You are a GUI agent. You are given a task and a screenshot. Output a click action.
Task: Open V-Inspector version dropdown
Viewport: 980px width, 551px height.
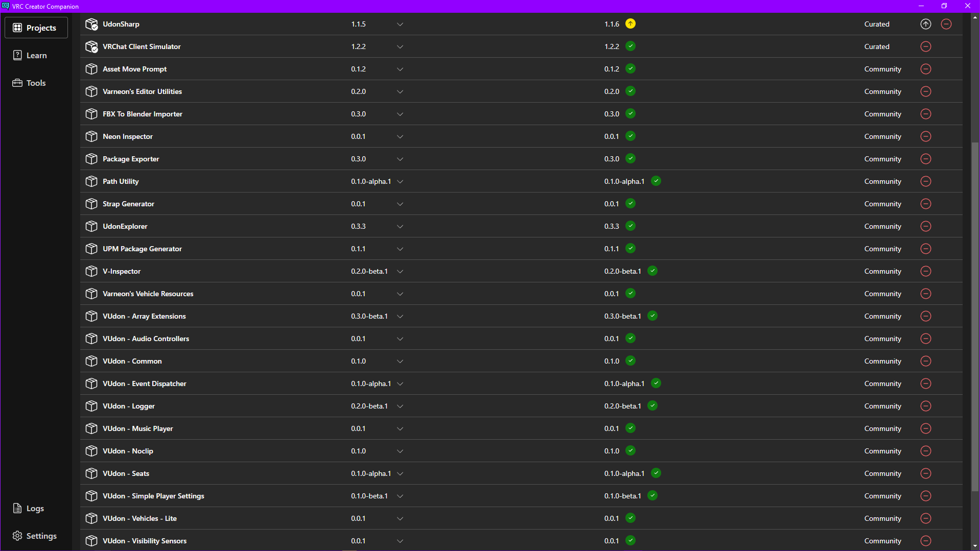pos(400,271)
